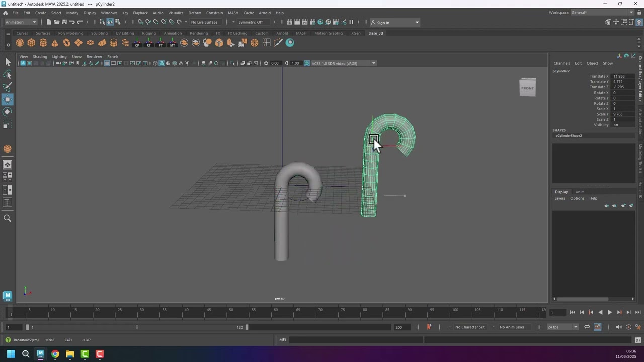The width and height of the screenshot is (644, 362).
Task: Click the RT shelf icon
Action: pos(148,43)
